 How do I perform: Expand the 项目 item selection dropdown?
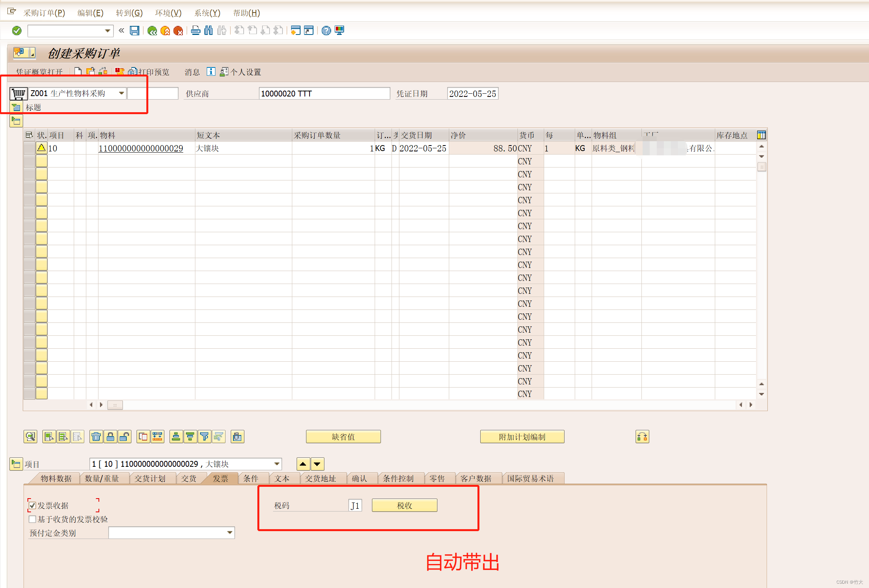point(277,464)
